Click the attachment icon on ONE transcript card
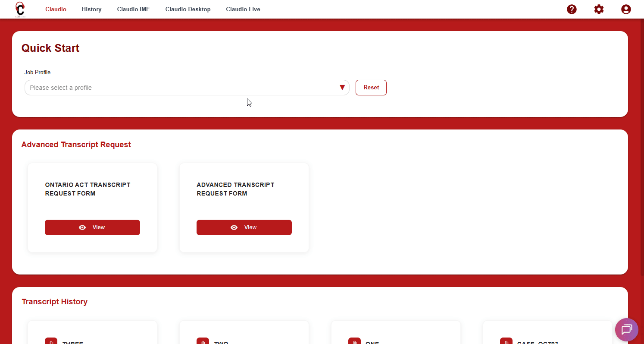This screenshot has width=644, height=344. click(354, 341)
